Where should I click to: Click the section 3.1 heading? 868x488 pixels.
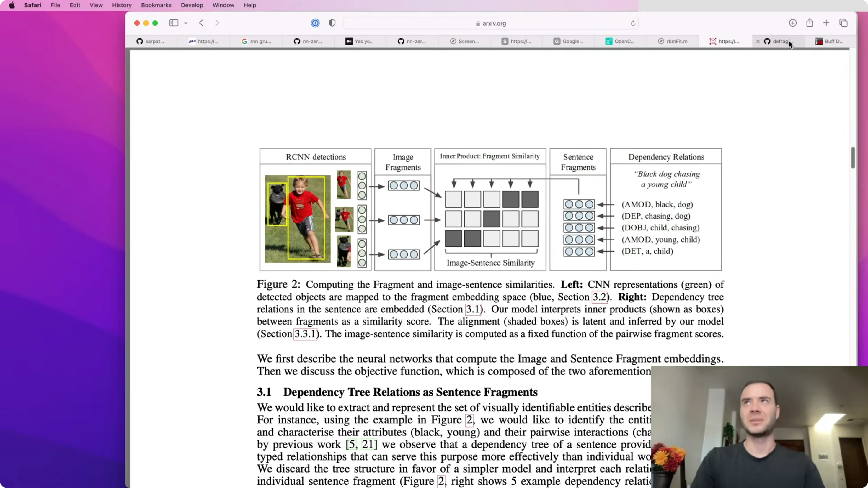click(397, 392)
